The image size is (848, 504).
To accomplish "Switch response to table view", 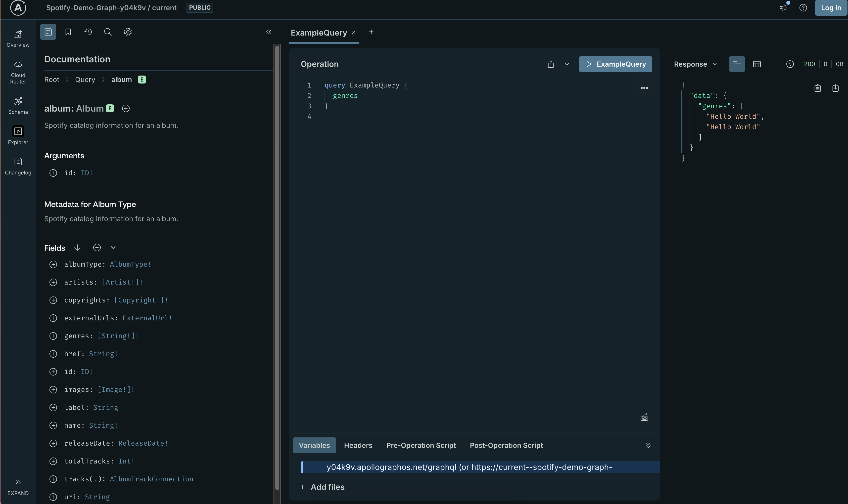I will [757, 64].
